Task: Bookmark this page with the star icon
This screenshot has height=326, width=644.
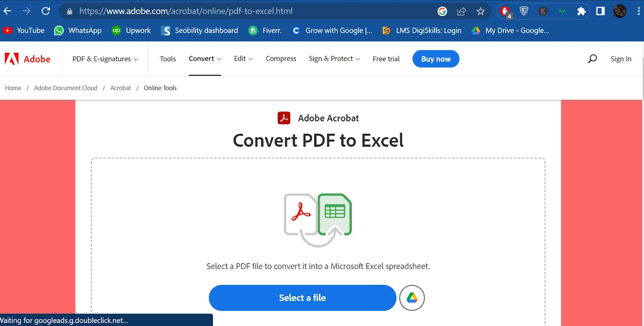Action: click(481, 11)
